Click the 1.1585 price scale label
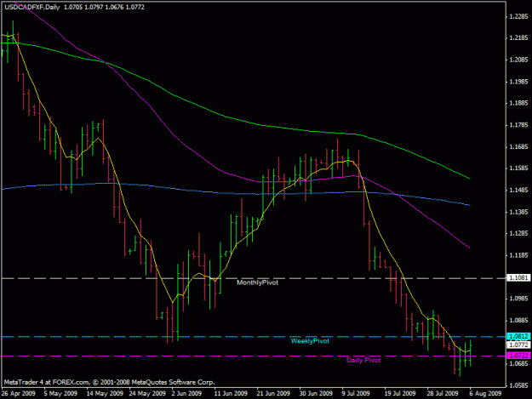Screen dimensions: 532x399 pos(519,168)
